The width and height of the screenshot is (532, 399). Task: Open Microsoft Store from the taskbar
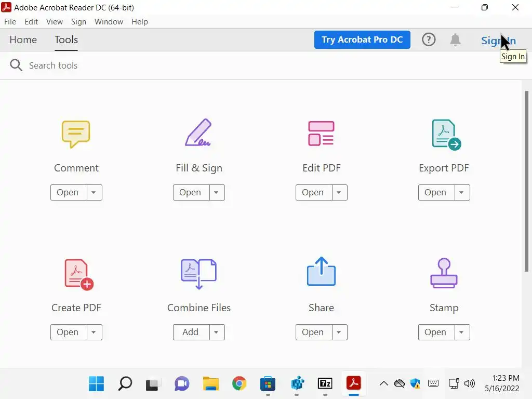[x=268, y=383]
